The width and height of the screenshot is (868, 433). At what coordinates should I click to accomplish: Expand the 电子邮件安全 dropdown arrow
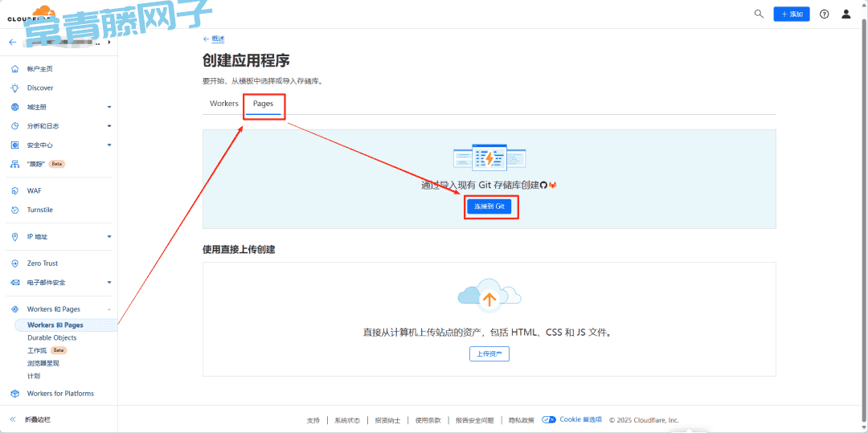pos(109,283)
